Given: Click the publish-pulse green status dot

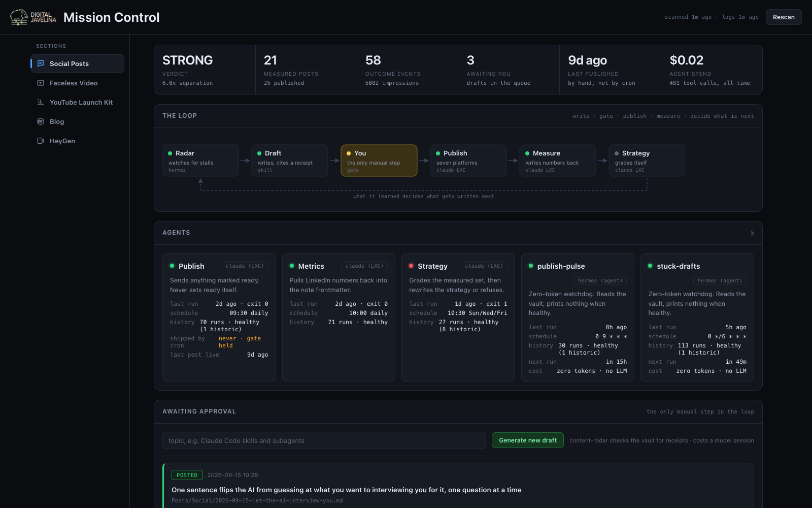Looking at the screenshot, I should pos(531,266).
